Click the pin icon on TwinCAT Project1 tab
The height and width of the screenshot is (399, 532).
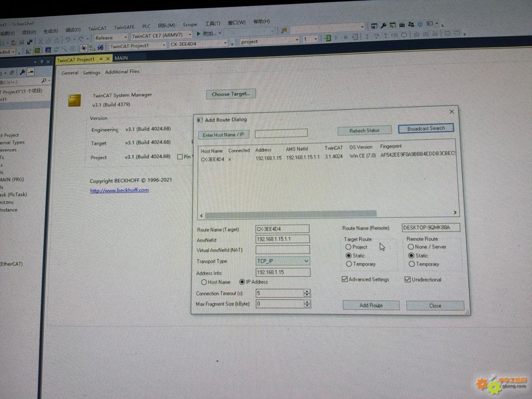tap(101, 59)
